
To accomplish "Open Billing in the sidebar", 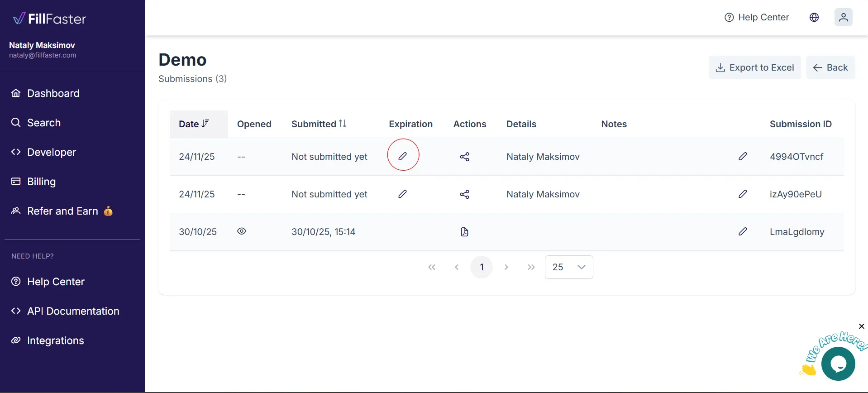I will [x=41, y=182].
